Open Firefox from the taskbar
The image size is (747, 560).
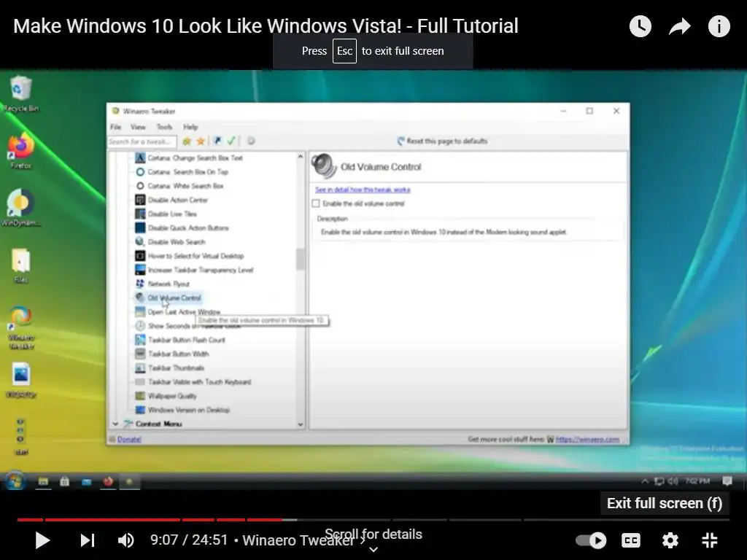coord(108,481)
